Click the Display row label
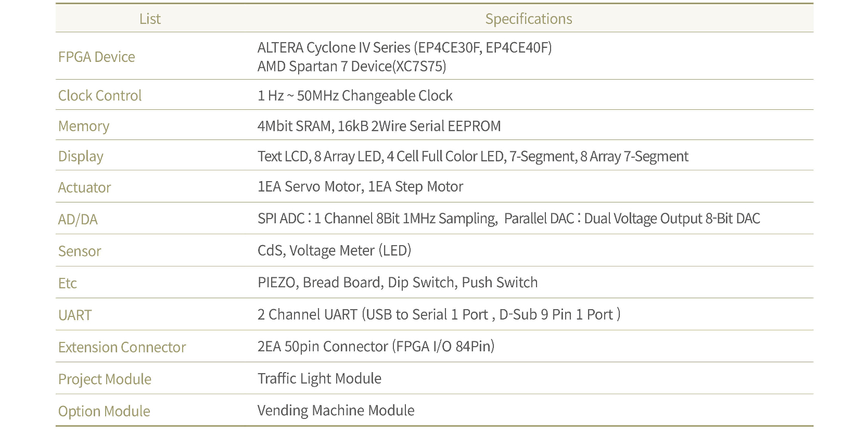 (81, 156)
